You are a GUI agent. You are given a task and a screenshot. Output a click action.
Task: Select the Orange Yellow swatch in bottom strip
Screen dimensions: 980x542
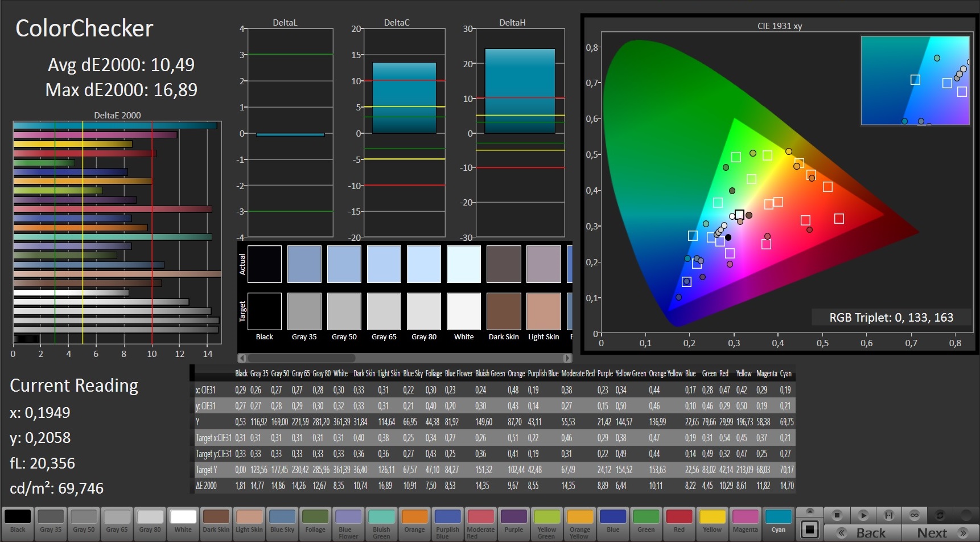579,523
